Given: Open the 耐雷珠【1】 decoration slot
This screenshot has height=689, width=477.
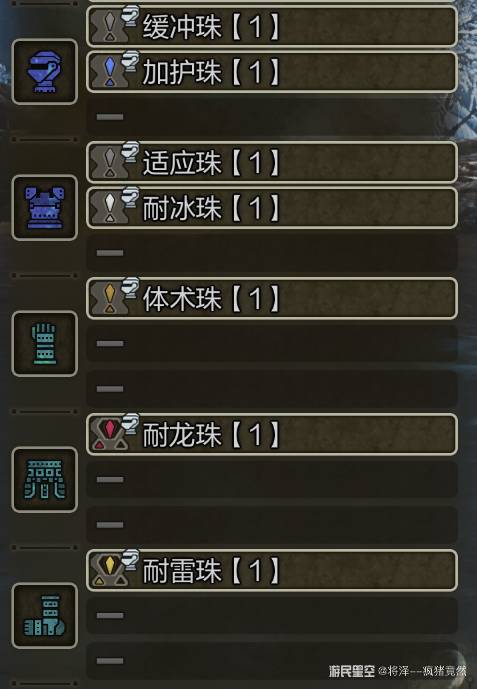Looking at the screenshot, I should click(272, 570).
